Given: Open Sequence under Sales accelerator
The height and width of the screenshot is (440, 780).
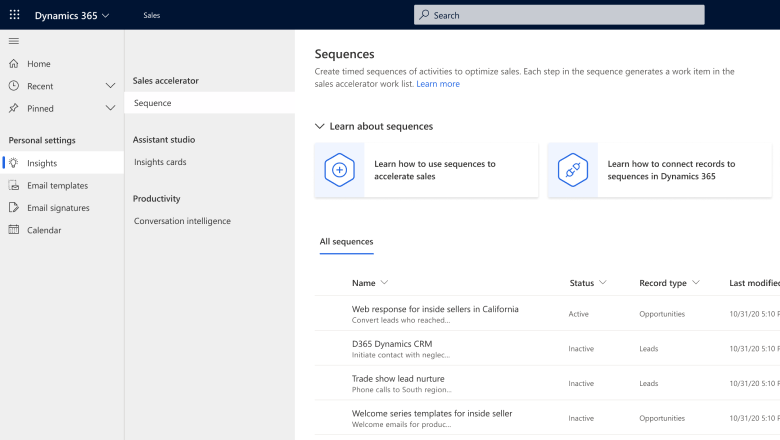Looking at the screenshot, I should coord(209,103).
